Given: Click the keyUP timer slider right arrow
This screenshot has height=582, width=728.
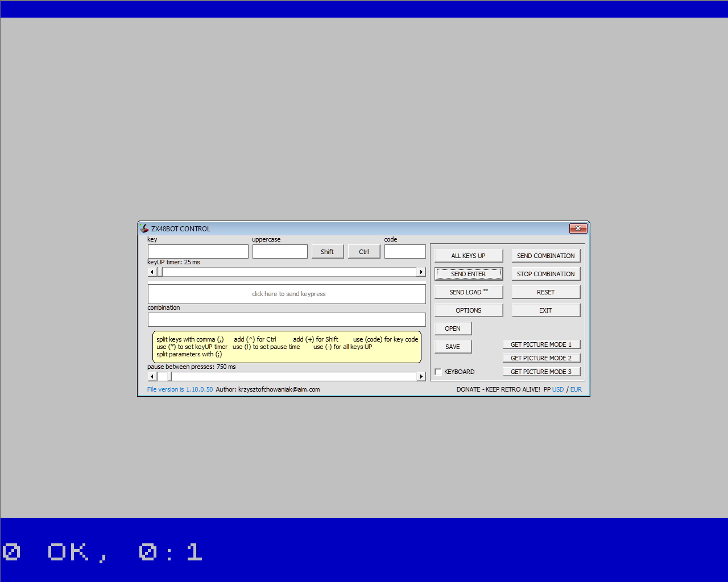Looking at the screenshot, I should pos(421,272).
